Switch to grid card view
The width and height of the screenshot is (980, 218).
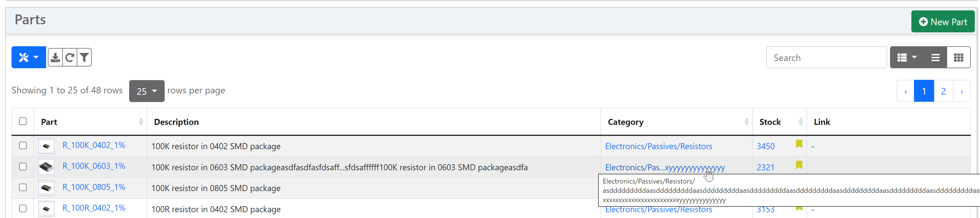point(959,57)
